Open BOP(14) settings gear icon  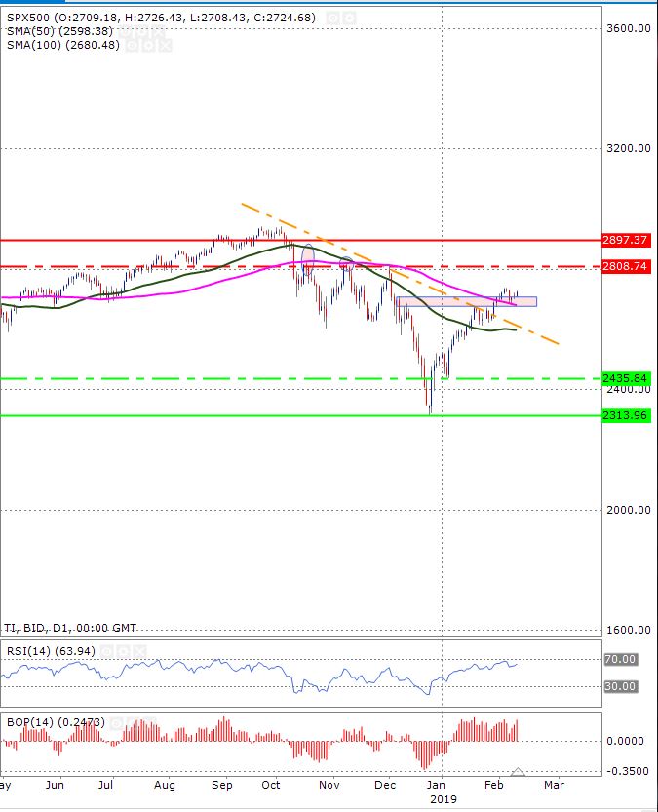(x=133, y=723)
